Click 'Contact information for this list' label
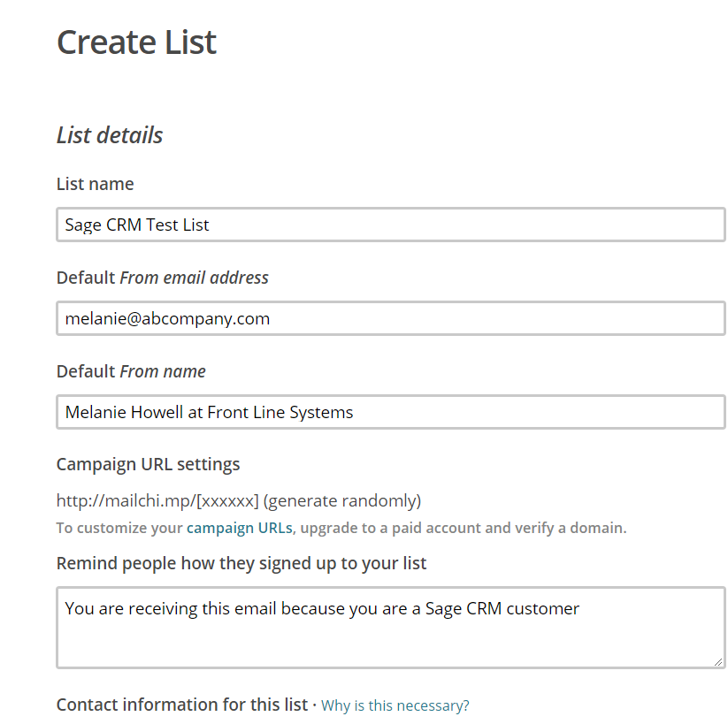 (182, 705)
